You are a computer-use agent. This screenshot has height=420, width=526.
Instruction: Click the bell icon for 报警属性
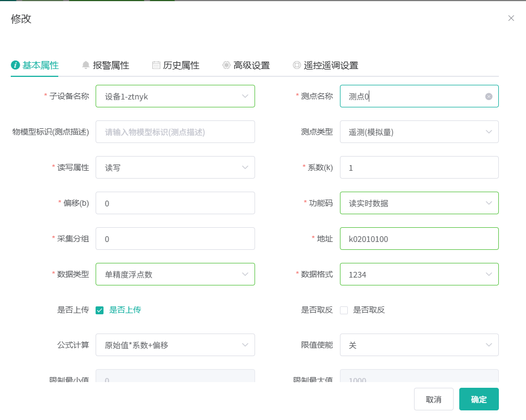(86, 65)
